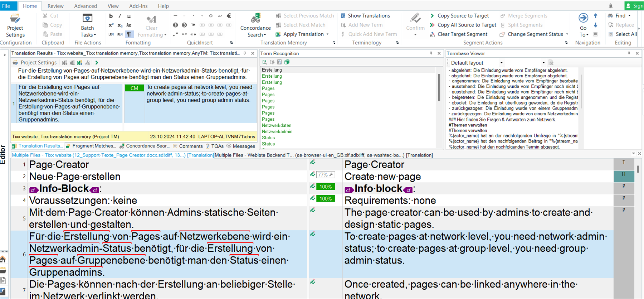Click green termbase icon in Term Recognition toolbar
This screenshot has width=644, height=299.
coord(287,62)
